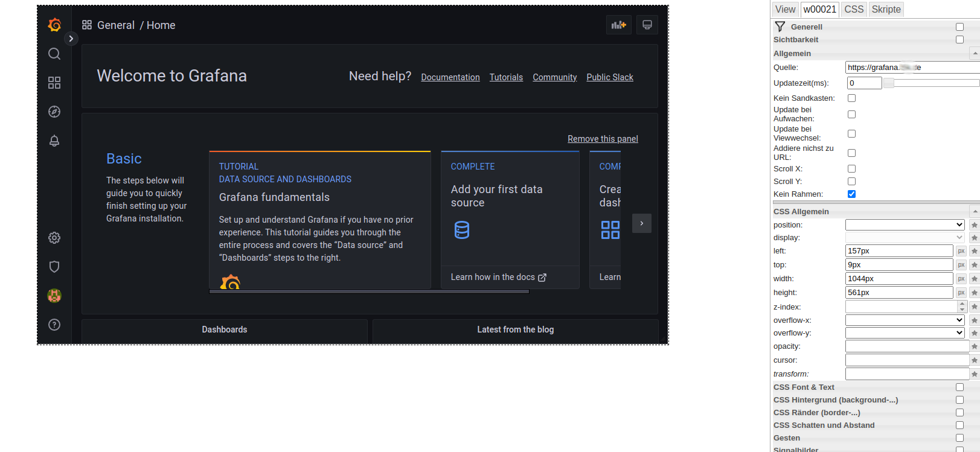Click the star icon beside position
Viewport: 980px width, 452px height.
pyautogui.click(x=974, y=225)
